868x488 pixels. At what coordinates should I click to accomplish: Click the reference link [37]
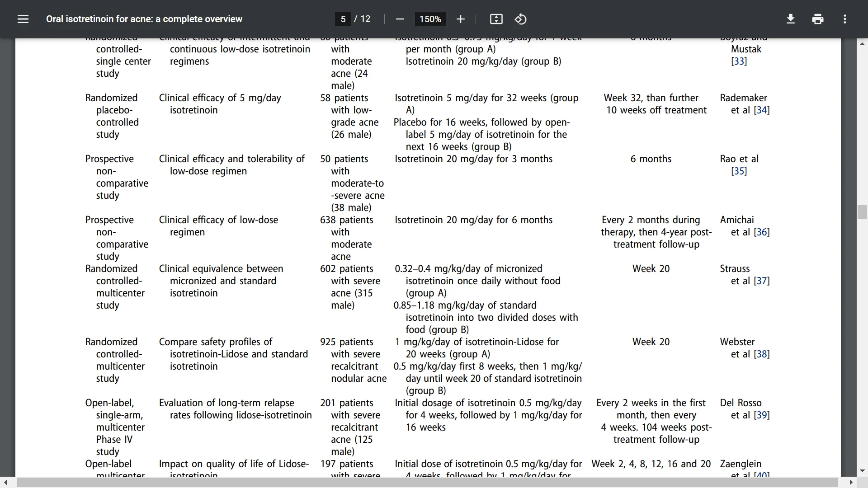coord(762,281)
